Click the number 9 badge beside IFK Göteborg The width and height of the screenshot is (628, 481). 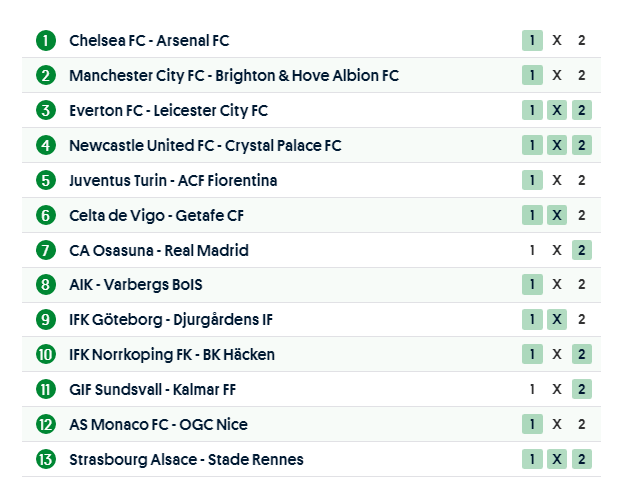click(46, 320)
